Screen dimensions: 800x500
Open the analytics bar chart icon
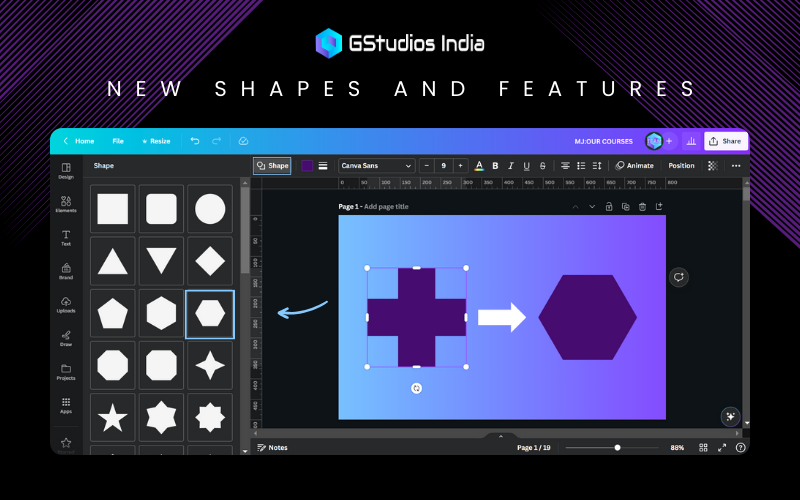click(x=691, y=141)
